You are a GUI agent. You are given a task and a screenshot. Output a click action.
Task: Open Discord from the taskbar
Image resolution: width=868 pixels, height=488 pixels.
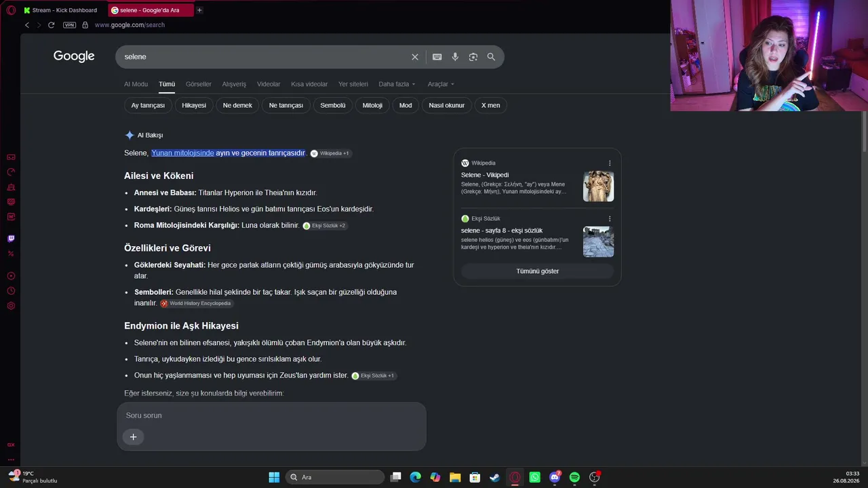[555, 477]
